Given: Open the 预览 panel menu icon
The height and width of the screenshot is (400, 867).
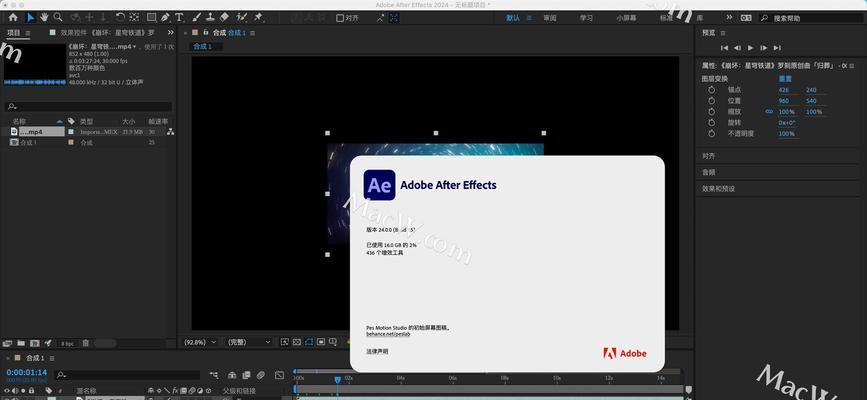Looking at the screenshot, I should [723, 33].
